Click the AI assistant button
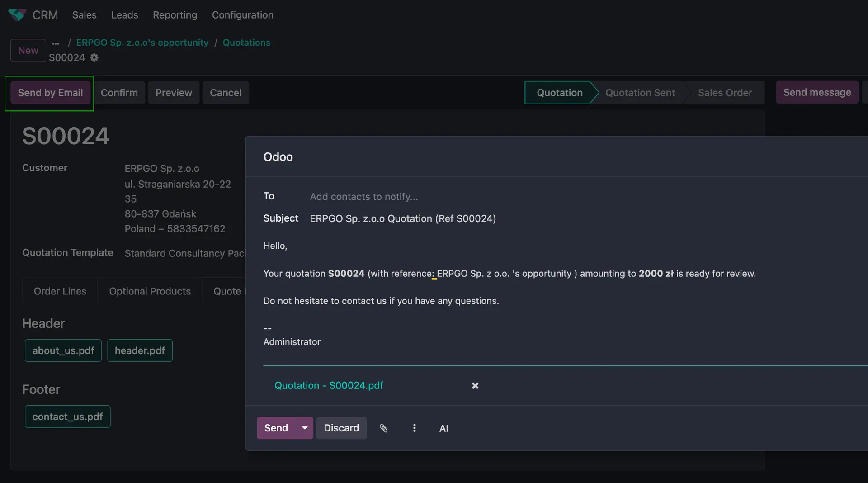The width and height of the screenshot is (868, 483). pyautogui.click(x=443, y=428)
